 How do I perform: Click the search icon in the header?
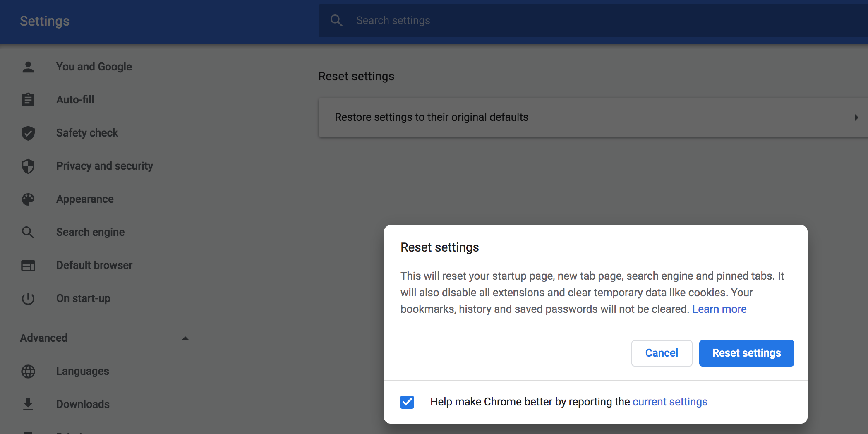tap(336, 20)
